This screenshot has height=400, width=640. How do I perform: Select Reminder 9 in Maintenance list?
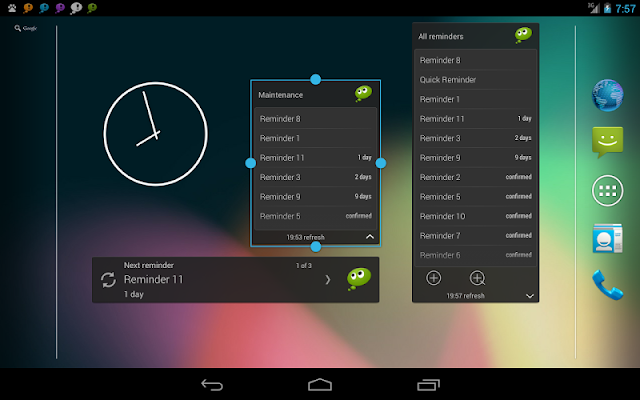(315, 197)
